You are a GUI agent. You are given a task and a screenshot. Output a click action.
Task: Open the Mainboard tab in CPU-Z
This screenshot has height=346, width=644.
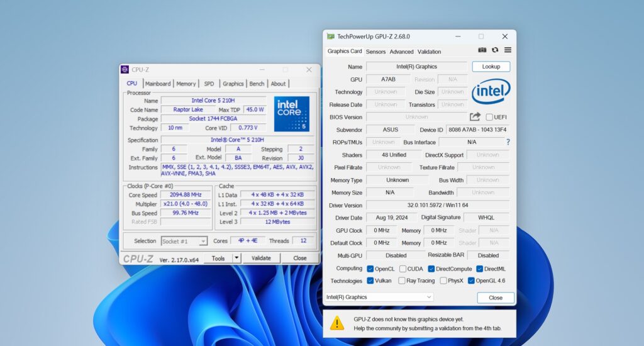tap(158, 84)
